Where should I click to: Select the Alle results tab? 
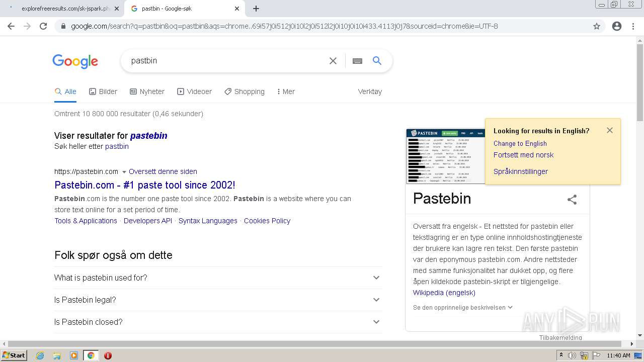(66, 92)
